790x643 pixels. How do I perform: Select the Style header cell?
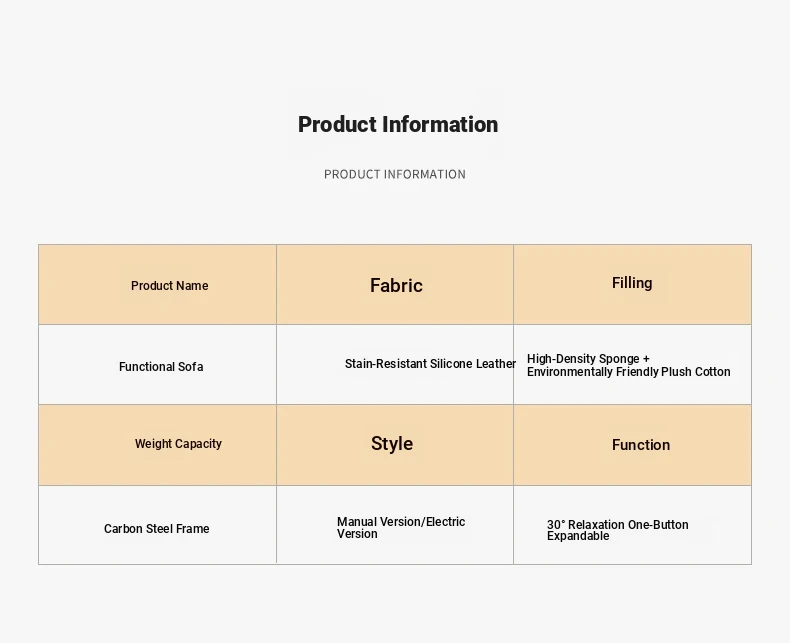(395, 445)
